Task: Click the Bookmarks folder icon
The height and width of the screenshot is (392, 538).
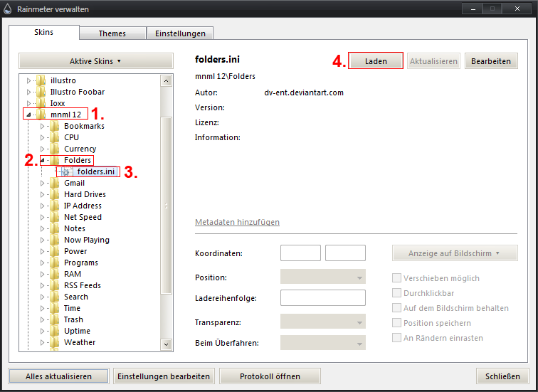Action: [x=56, y=126]
